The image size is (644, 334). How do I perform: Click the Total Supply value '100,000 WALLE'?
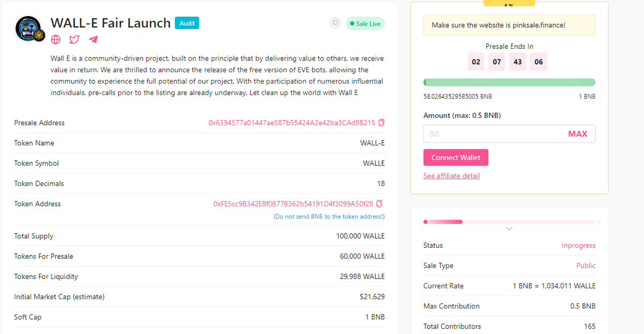(360, 236)
